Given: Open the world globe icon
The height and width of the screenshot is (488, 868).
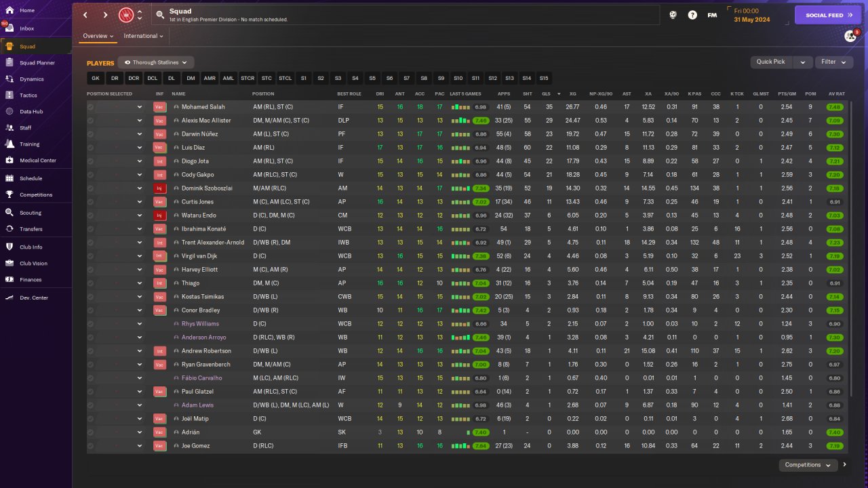Looking at the screenshot, I should tap(673, 15).
